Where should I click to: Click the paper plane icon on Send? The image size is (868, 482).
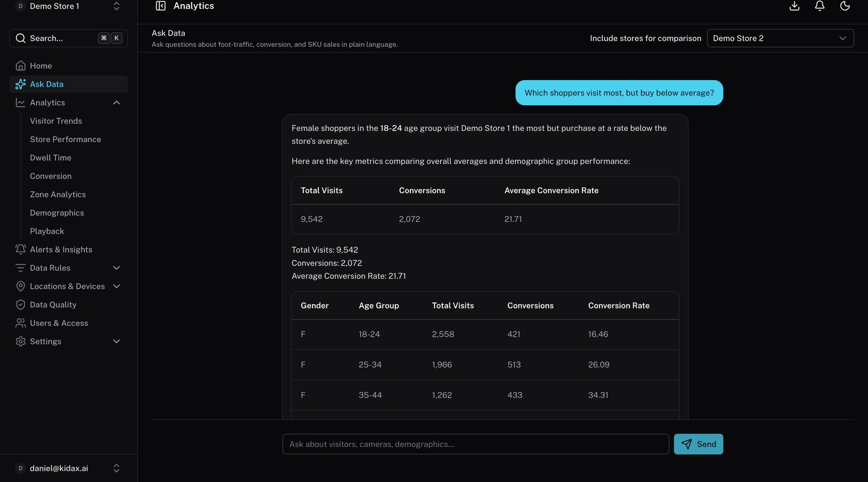(x=686, y=444)
